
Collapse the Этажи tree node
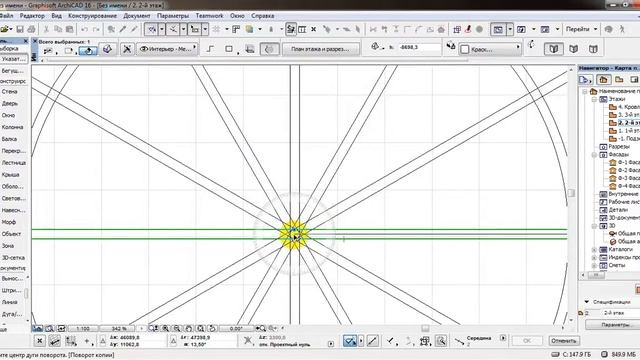pos(594,99)
